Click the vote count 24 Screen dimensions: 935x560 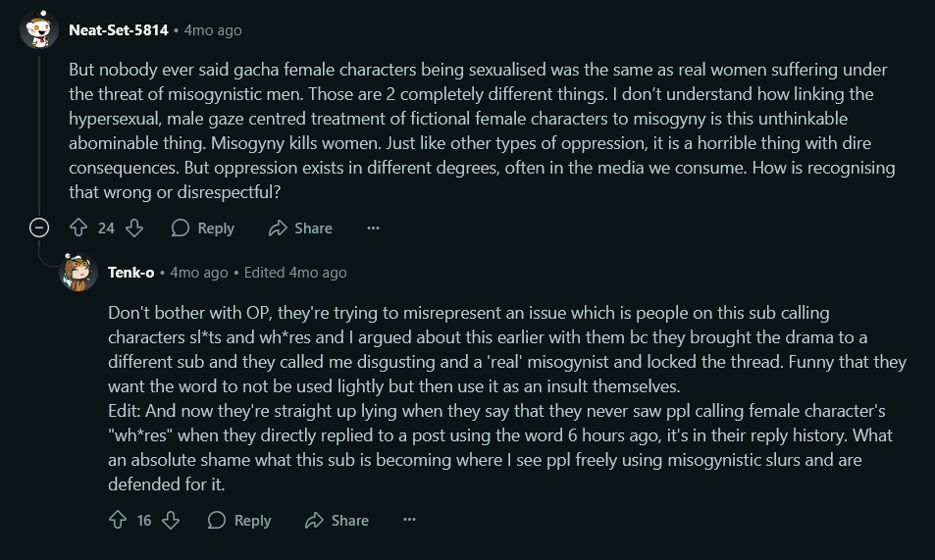(106, 228)
